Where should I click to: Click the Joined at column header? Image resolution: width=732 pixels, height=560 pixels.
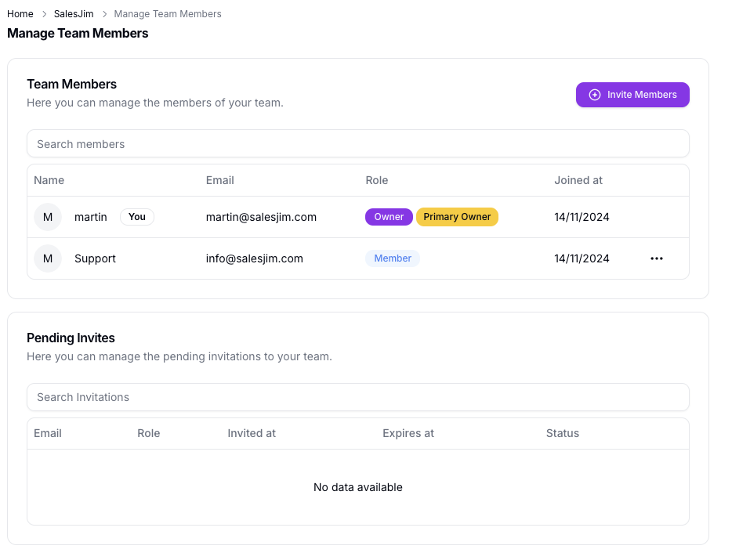[x=578, y=180]
